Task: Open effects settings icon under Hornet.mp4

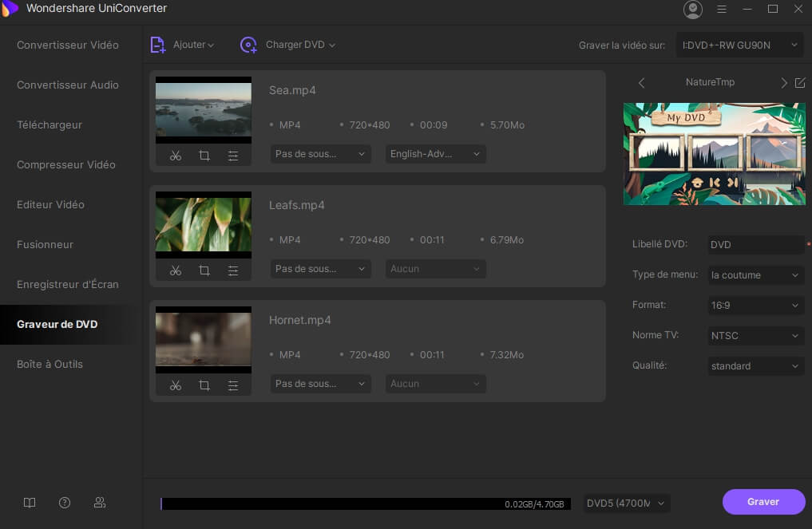Action: 233,385
